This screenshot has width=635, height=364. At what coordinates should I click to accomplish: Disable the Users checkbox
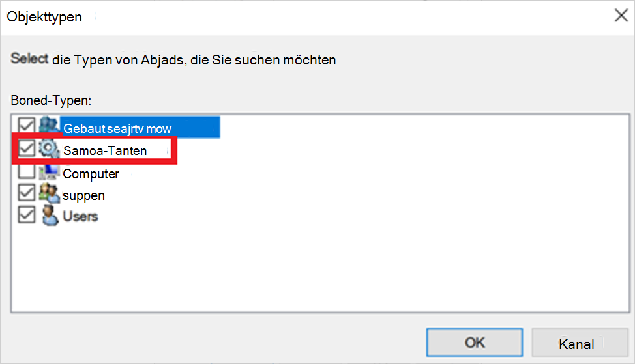click(x=27, y=216)
